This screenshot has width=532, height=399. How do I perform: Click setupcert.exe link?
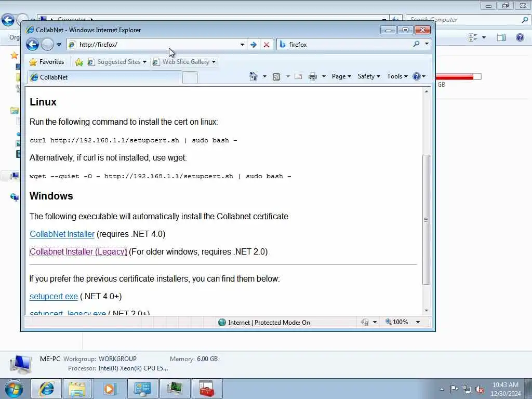tap(54, 297)
